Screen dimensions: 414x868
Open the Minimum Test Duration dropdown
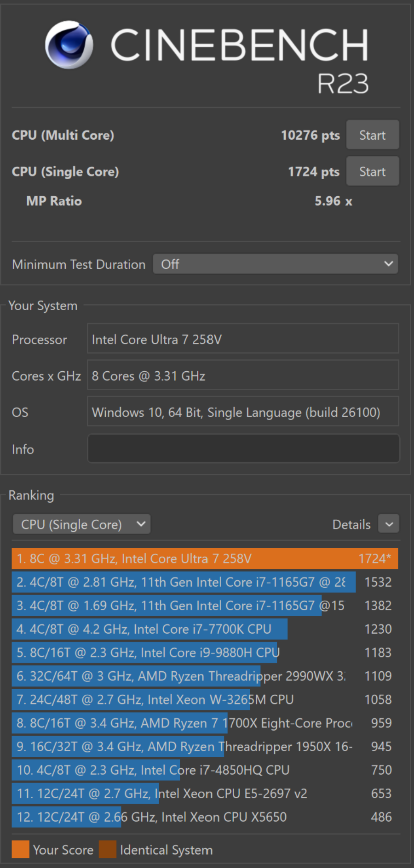pos(276,264)
